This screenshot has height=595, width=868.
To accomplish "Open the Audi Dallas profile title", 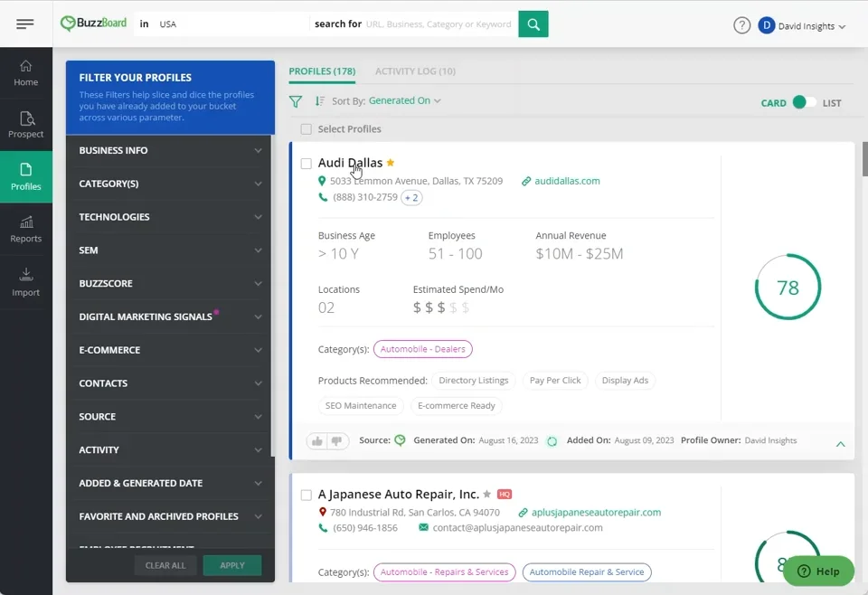I will pos(350,163).
